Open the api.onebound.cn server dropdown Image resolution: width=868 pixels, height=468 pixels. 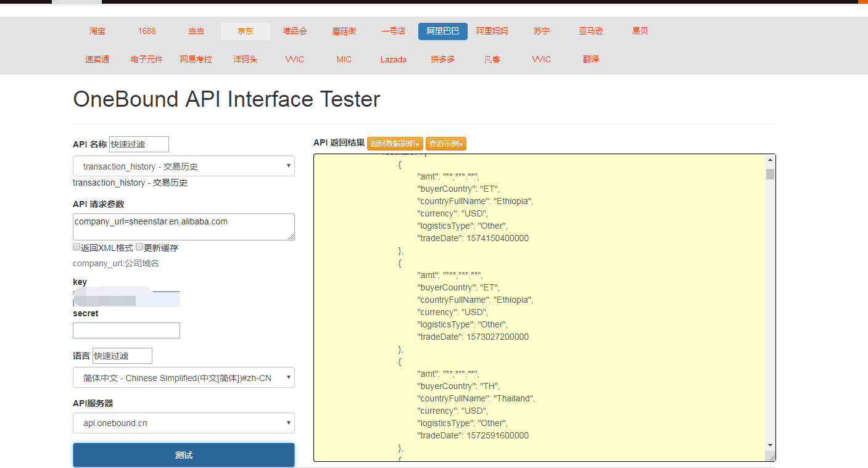[x=184, y=423]
